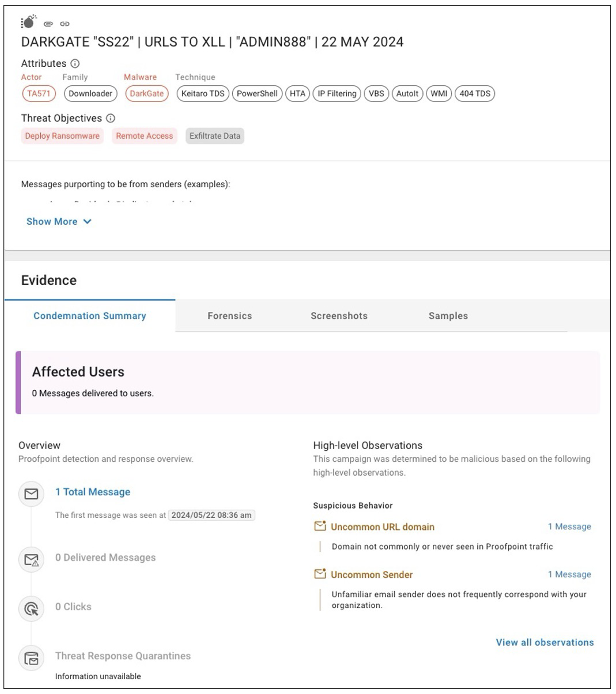Click the paperclip attachment icon
Viewport: 616px width, 694px height.
pyautogui.click(x=49, y=24)
